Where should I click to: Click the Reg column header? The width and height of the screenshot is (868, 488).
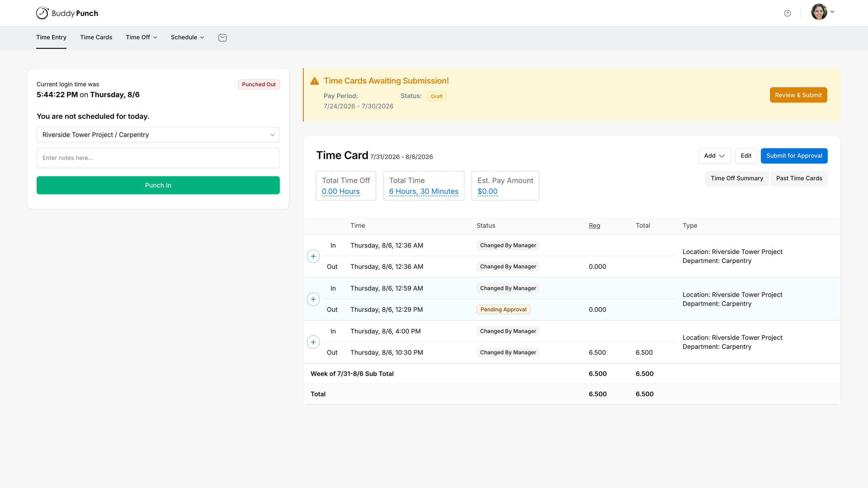594,226
